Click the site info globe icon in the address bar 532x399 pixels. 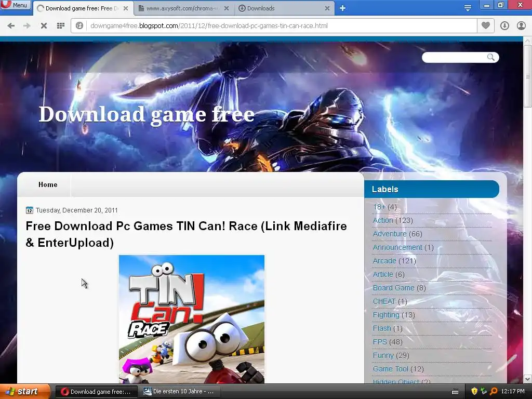pyautogui.click(x=79, y=26)
